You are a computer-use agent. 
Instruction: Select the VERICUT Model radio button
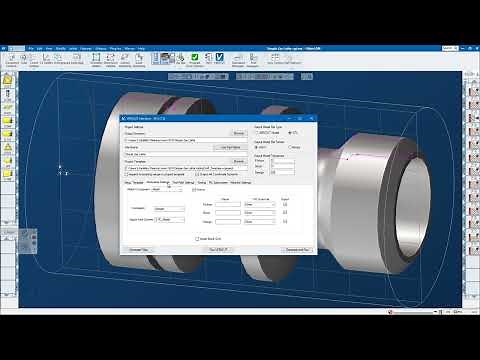(257, 133)
